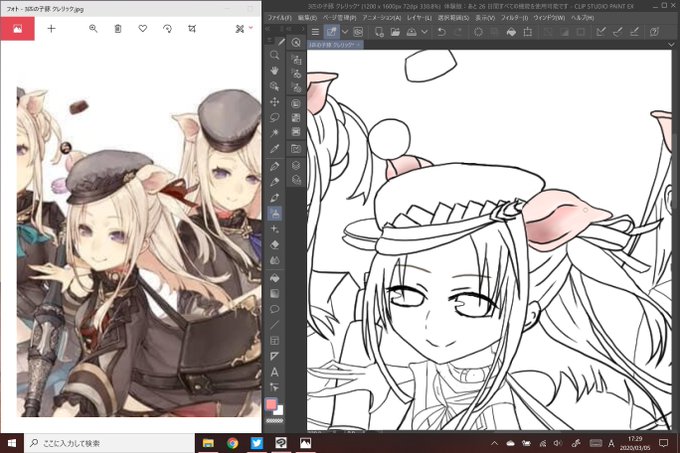Select the Move layer tool

[275, 102]
